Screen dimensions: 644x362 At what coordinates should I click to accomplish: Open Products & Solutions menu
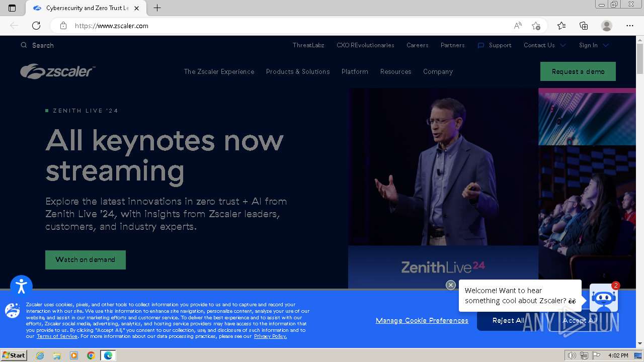click(298, 71)
